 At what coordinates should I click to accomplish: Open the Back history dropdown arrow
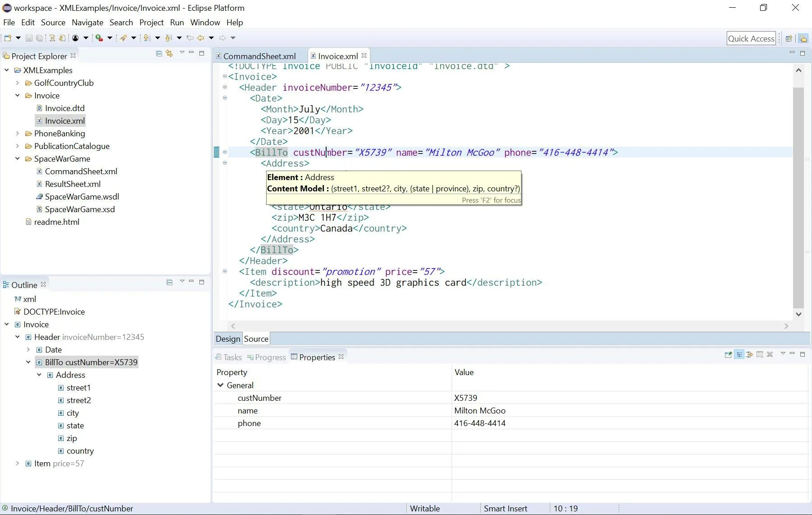(x=211, y=38)
